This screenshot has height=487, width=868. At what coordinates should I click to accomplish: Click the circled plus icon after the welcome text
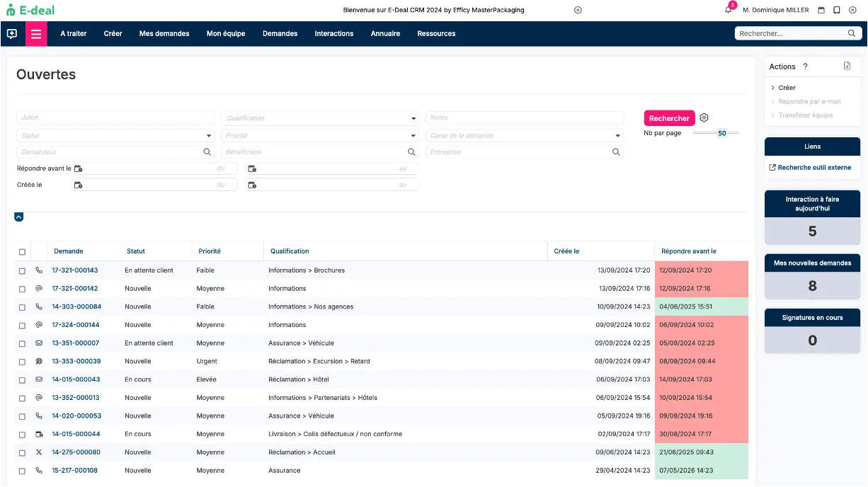coord(578,10)
